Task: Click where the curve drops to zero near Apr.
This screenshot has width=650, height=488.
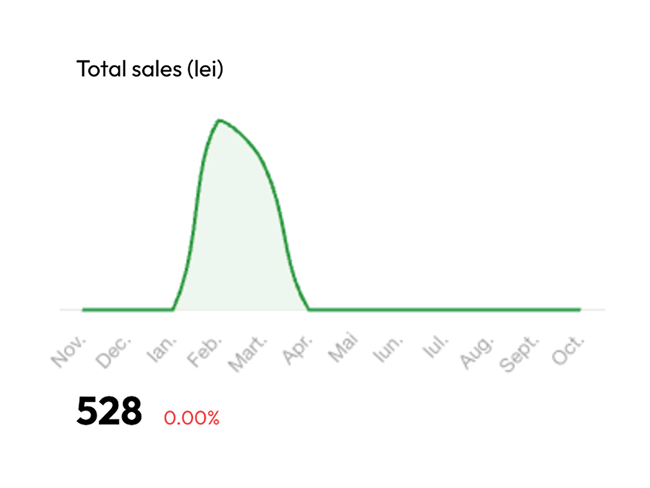Action: tap(308, 309)
